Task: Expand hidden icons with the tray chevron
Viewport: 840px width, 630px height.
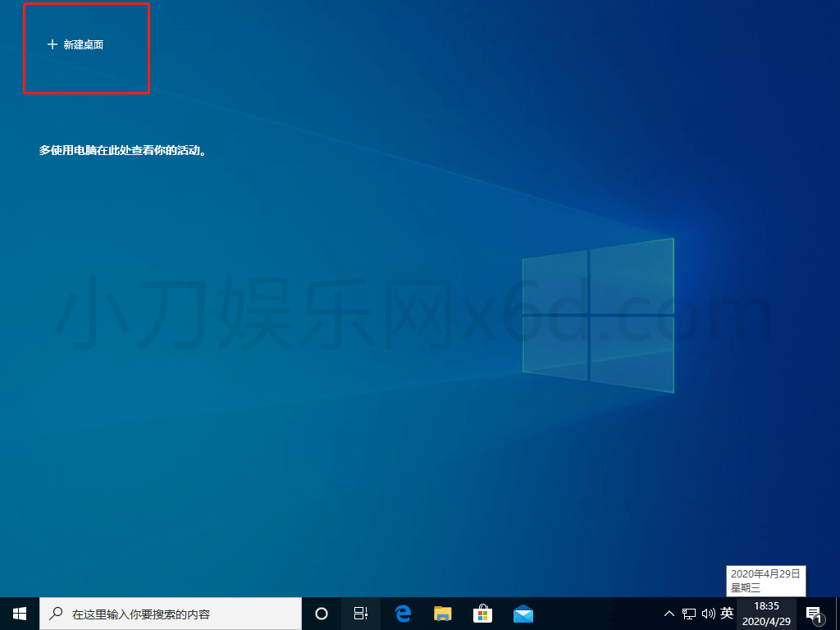Action: click(x=669, y=613)
